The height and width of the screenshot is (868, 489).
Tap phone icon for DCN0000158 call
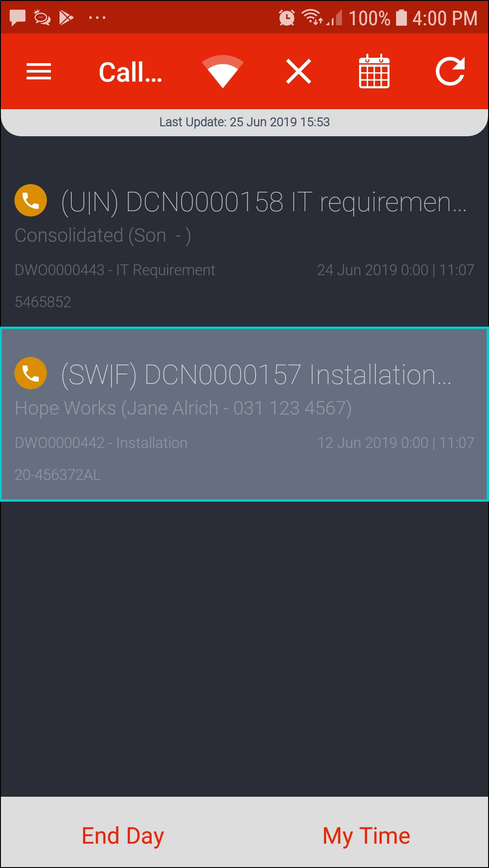click(31, 200)
